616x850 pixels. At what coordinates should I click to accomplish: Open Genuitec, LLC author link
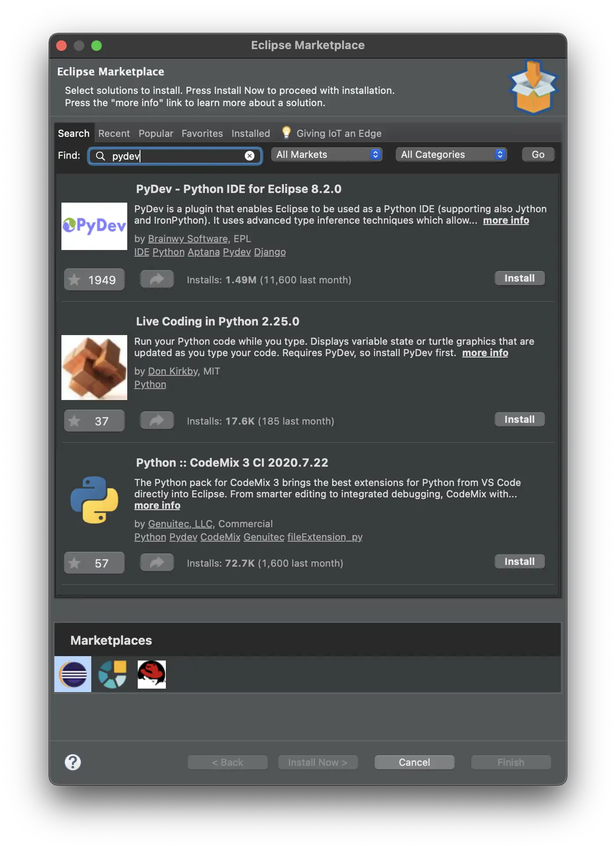tap(180, 524)
